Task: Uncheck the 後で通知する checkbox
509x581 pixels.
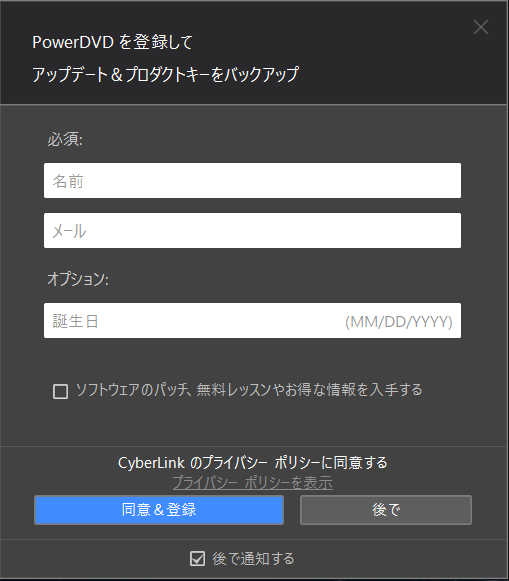Action: (x=197, y=558)
